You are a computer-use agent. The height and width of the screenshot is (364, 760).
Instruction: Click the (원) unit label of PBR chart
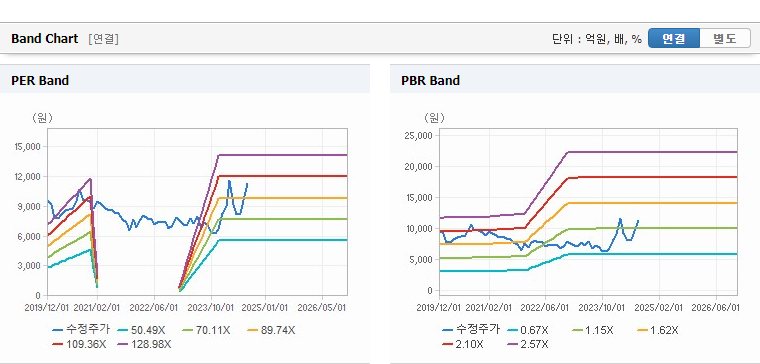[x=434, y=118]
